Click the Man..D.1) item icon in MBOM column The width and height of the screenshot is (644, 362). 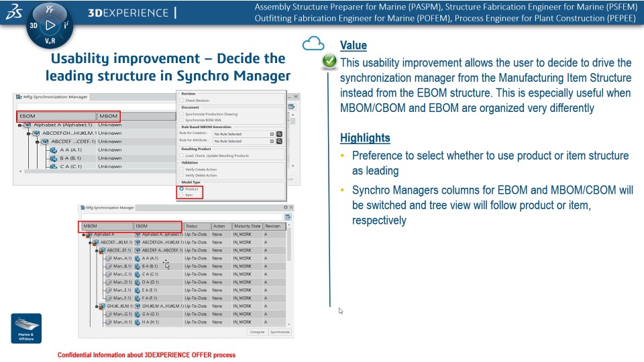(109, 282)
